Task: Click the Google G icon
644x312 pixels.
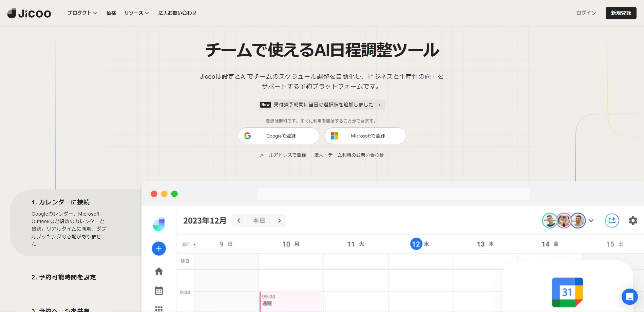Action: pyautogui.click(x=248, y=136)
